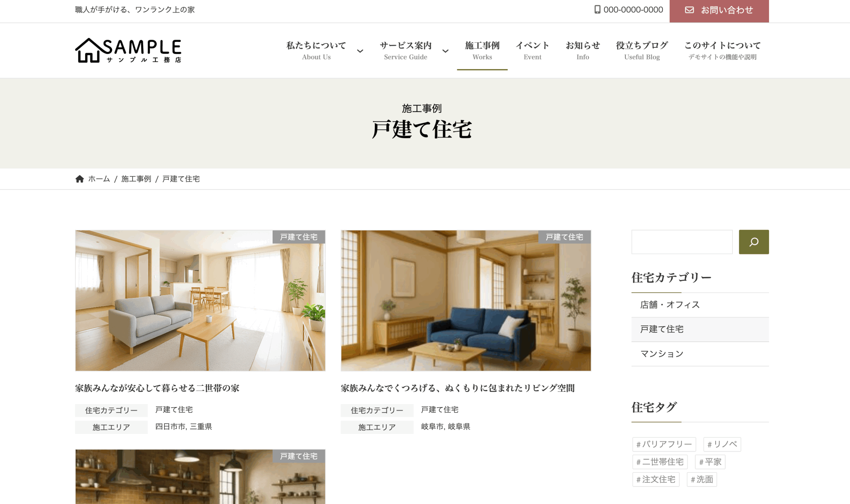This screenshot has width=850, height=504.
Task: Open 役立ちブログ Useful Blog
Action: click(x=642, y=50)
